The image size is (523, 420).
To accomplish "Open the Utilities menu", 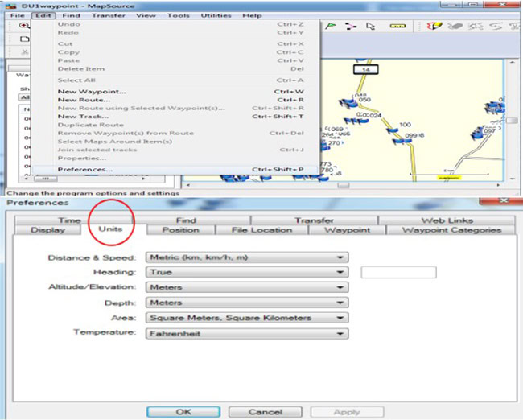I will [x=216, y=15].
